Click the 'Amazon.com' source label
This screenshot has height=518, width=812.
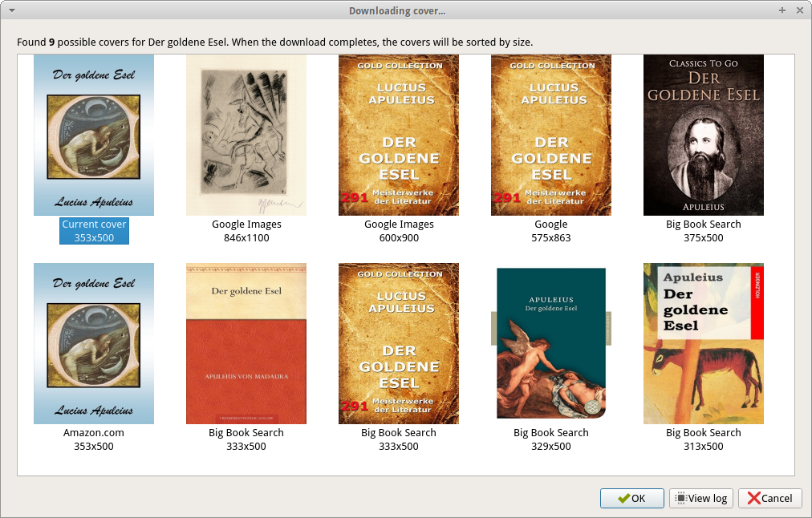94,433
